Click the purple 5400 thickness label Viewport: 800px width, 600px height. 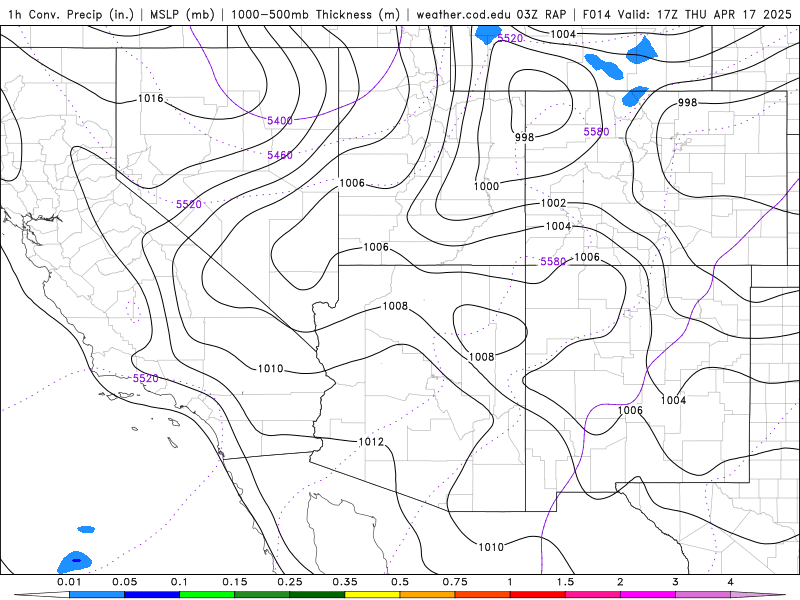[280, 120]
